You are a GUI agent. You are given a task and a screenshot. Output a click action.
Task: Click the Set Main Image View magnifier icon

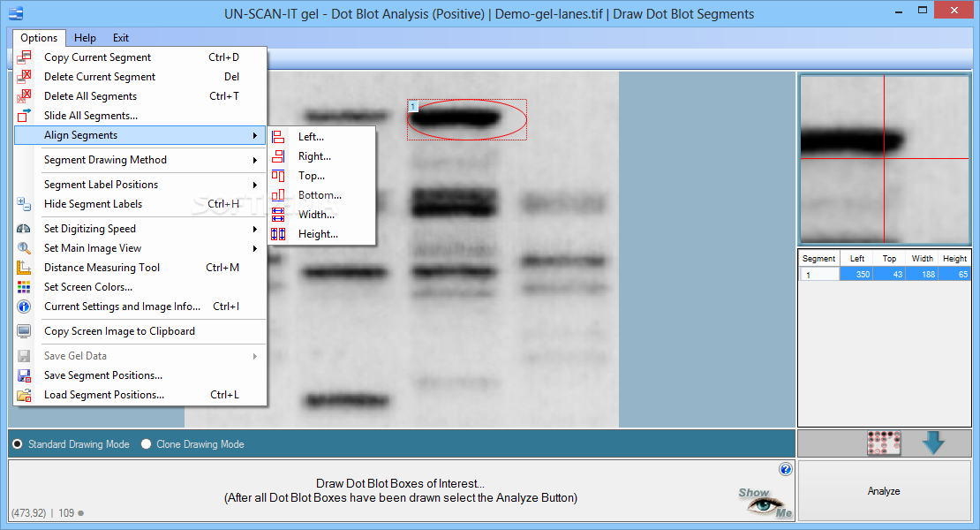click(24, 248)
